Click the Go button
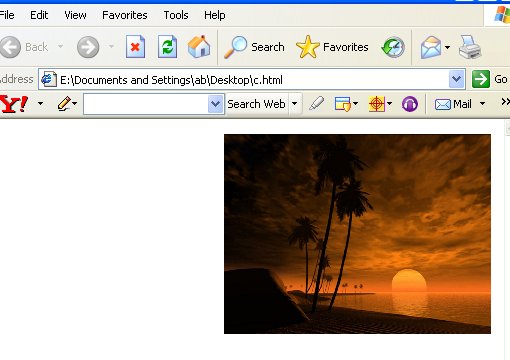 tap(490, 79)
